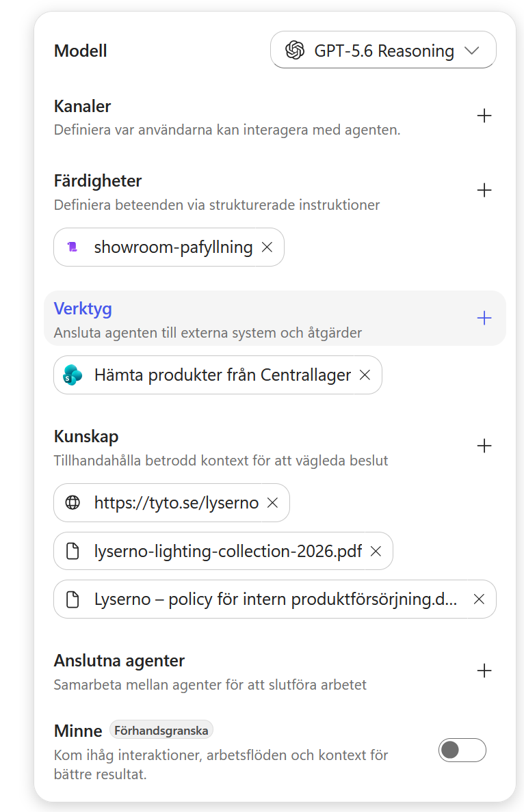Click the globe icon on tyto.se/lyserno
Image resolution: width=524 pixels, height=812 pixels.
[x=73, y=502]
